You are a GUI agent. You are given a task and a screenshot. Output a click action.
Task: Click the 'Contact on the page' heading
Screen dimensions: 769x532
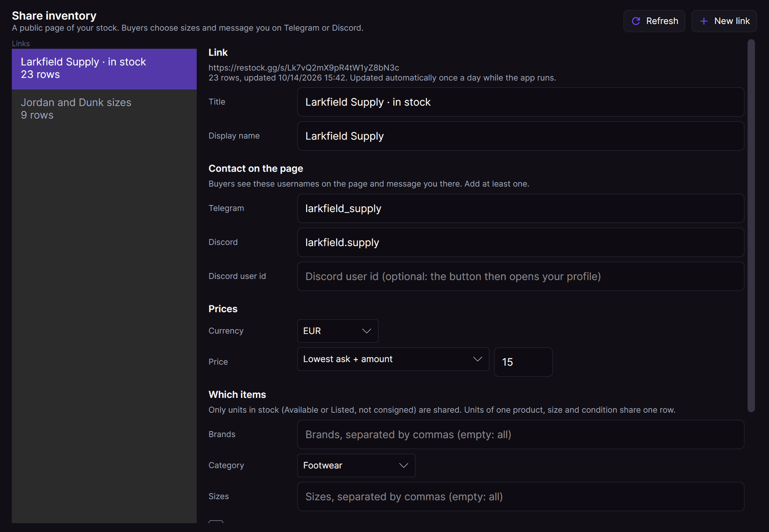pos(256,168)
